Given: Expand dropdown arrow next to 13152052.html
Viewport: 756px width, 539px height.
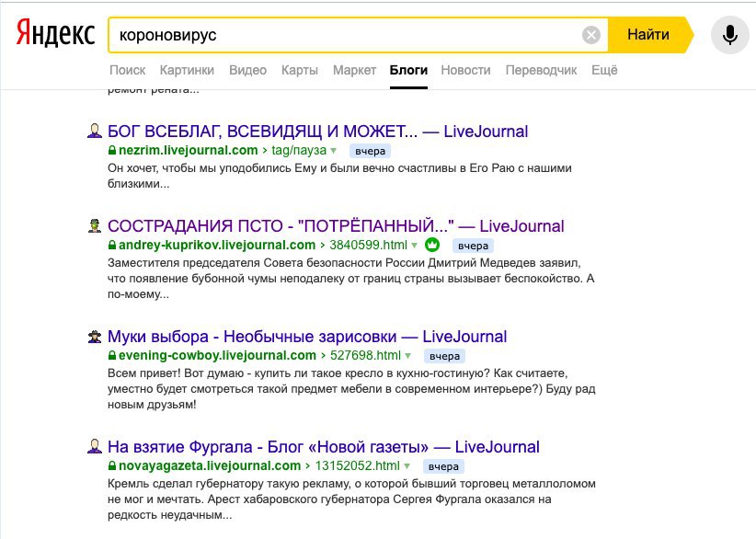Looking at the screenshot, I should click(407, 466).
